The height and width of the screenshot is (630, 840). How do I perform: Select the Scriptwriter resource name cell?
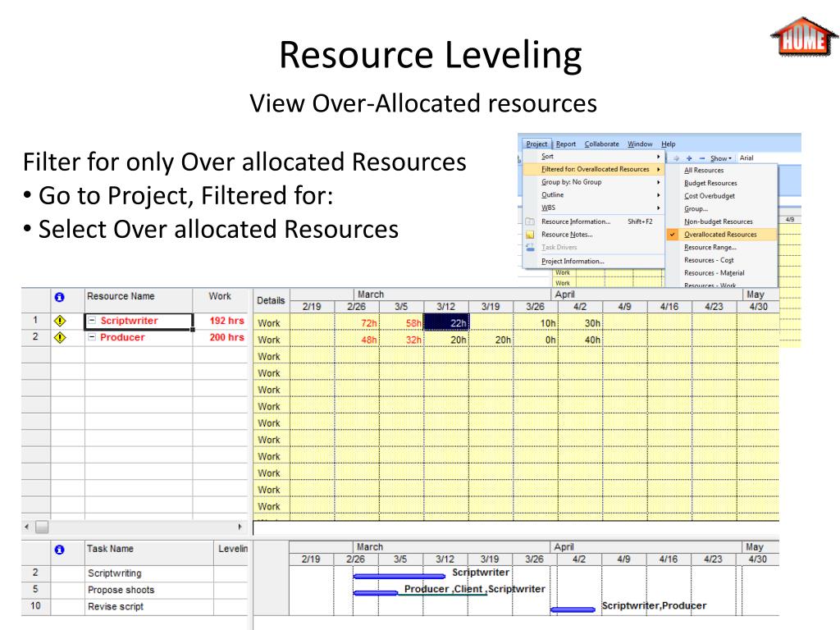(x=139, y=321)
